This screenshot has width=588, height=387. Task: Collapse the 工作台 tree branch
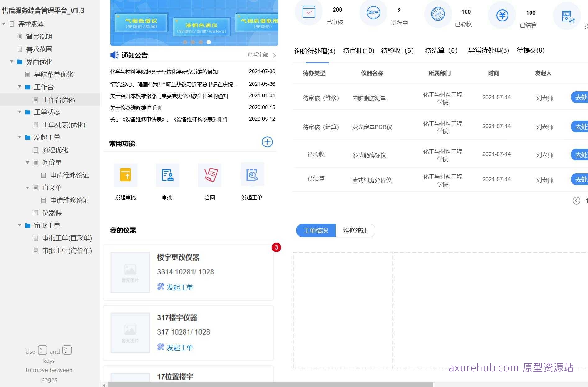[x=20, y=87]
